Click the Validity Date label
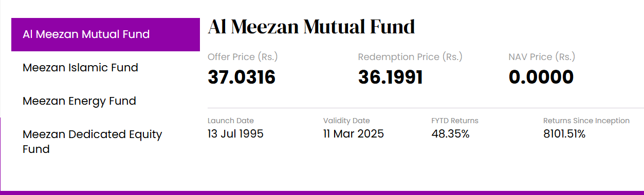The width and height of the screenshot is (644, 195). [x=346, y=121]
